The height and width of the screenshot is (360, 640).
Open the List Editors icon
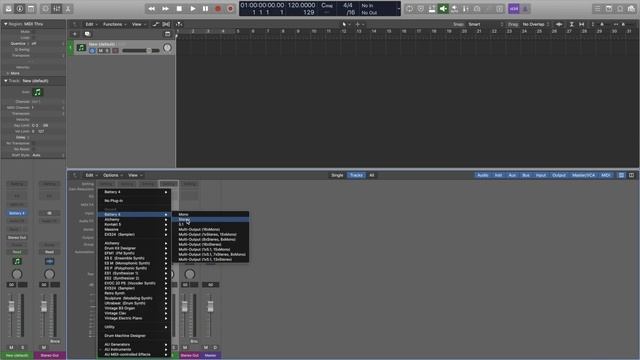coord(598,9)
